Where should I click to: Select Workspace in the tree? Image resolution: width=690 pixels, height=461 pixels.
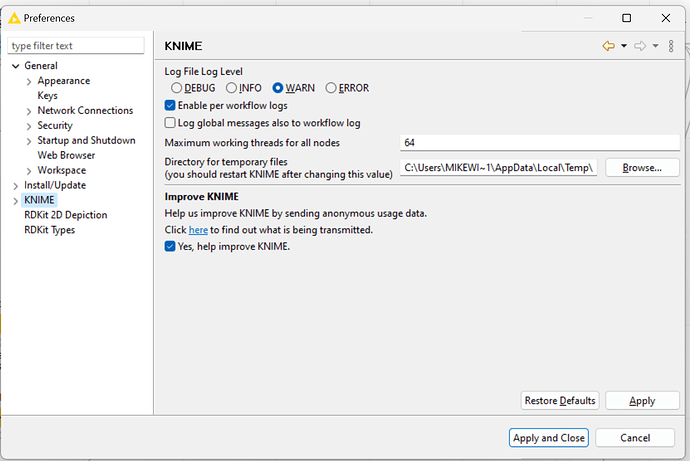point(62,170)
